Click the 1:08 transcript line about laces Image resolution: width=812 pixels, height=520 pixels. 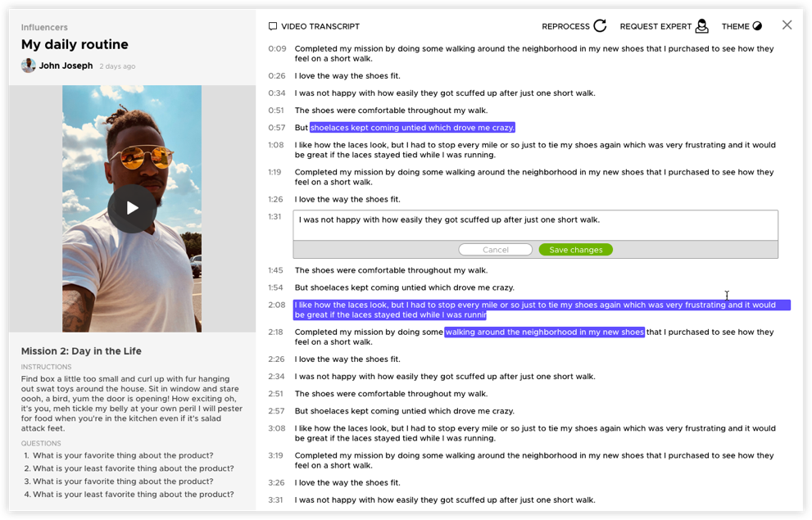click(535, 150)
